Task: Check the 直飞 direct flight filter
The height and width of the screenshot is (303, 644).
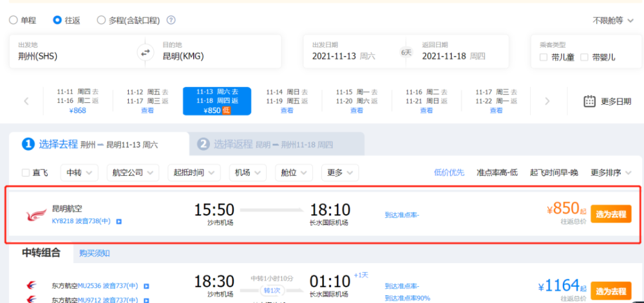Action: point(26,172)
